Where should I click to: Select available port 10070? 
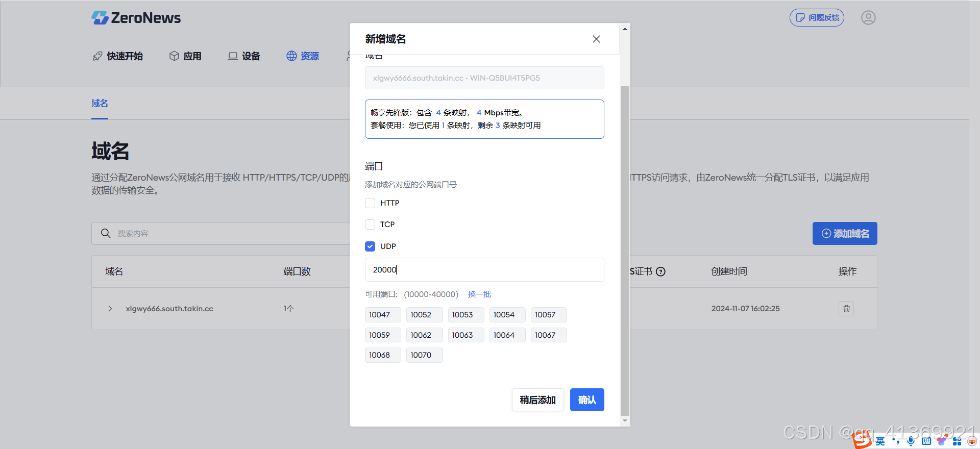(424, 355)
